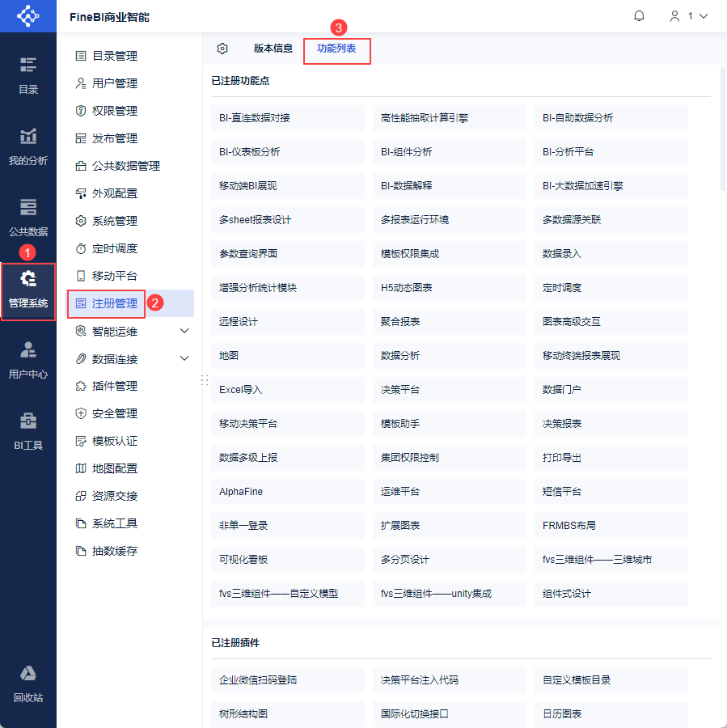Viewport: 727px width, 728px height.
Task: Click the notification bell icon
Action: 639,16
